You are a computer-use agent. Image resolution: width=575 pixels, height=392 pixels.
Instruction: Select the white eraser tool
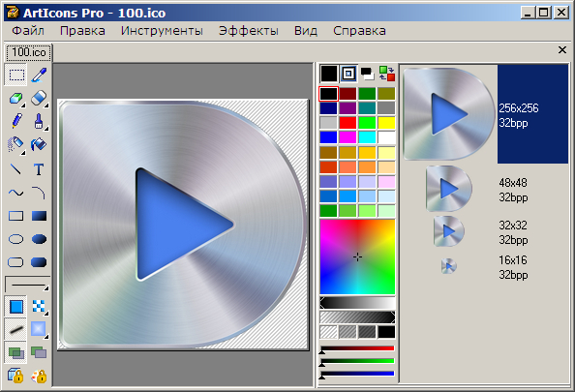click(39, 99)
